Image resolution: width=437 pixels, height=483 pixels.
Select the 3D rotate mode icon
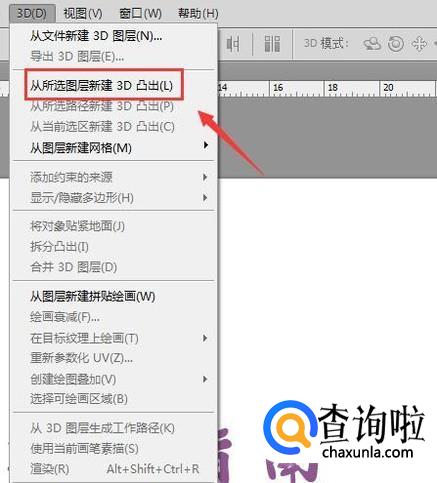pos(372,44)
